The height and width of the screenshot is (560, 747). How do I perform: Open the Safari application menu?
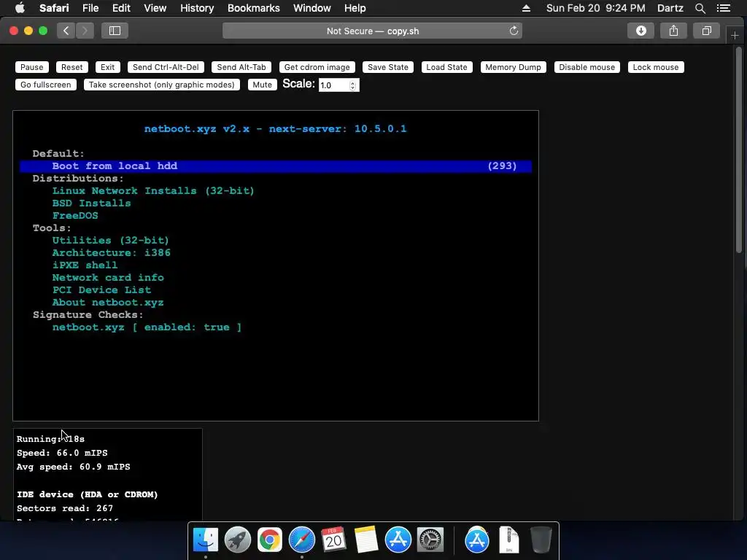click(x=54, y=8)
